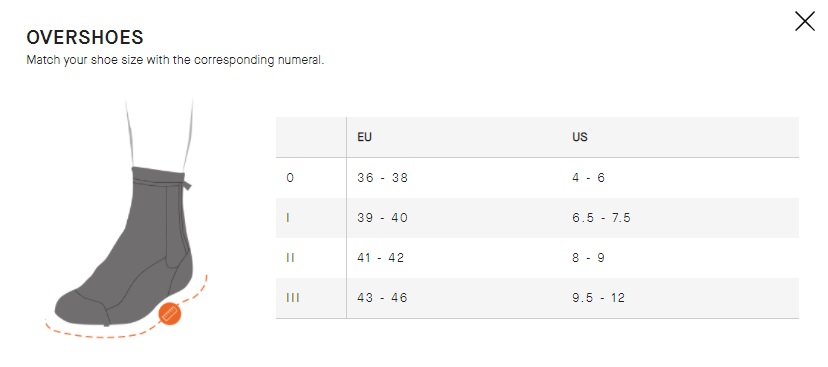Click size numeral I row label
This screenshot has width=828, height=367.
click(288, 218)
